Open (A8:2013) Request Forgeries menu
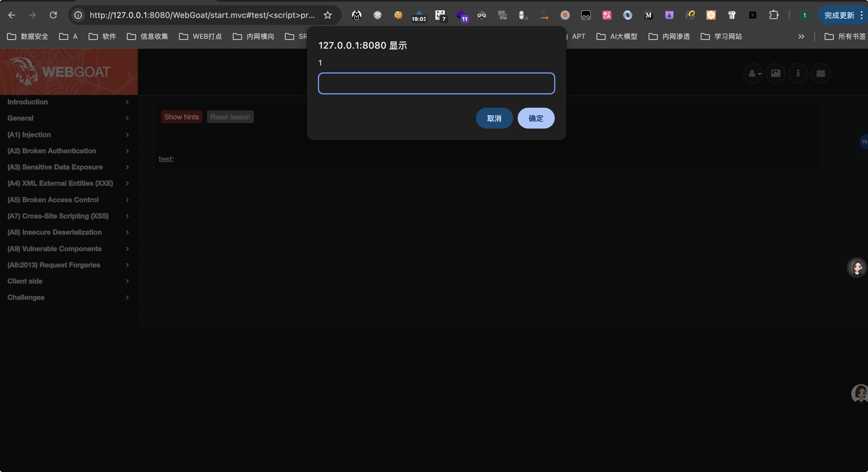The image size is (868, 472). [x=69, y=265]
